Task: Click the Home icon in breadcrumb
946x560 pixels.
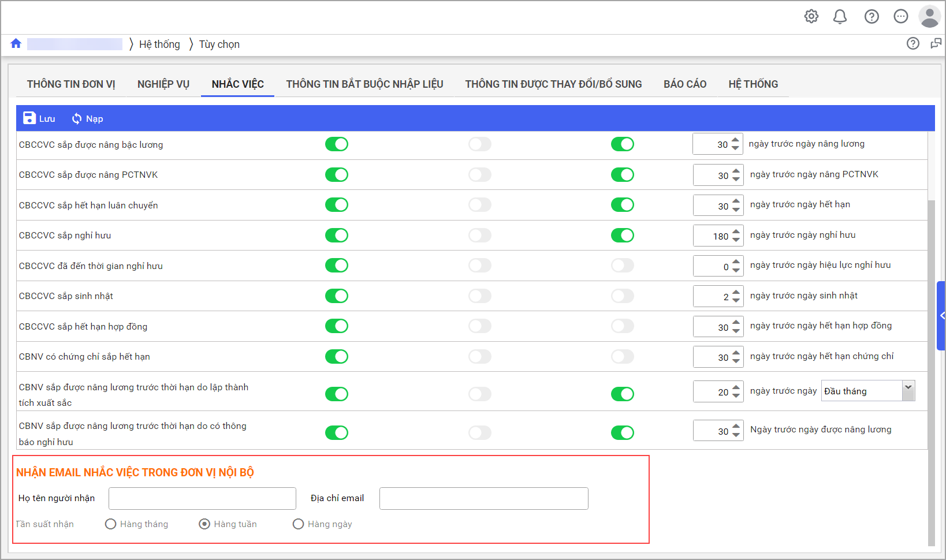Action: pos(16,44)
